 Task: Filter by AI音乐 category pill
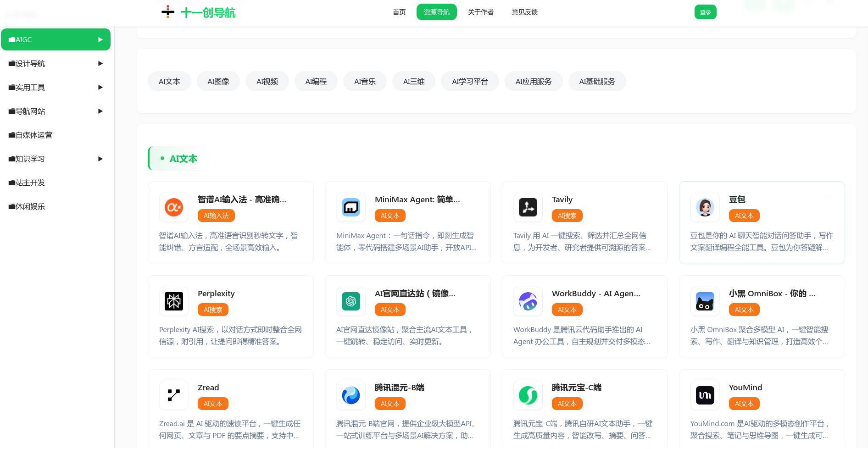[365, 81]
